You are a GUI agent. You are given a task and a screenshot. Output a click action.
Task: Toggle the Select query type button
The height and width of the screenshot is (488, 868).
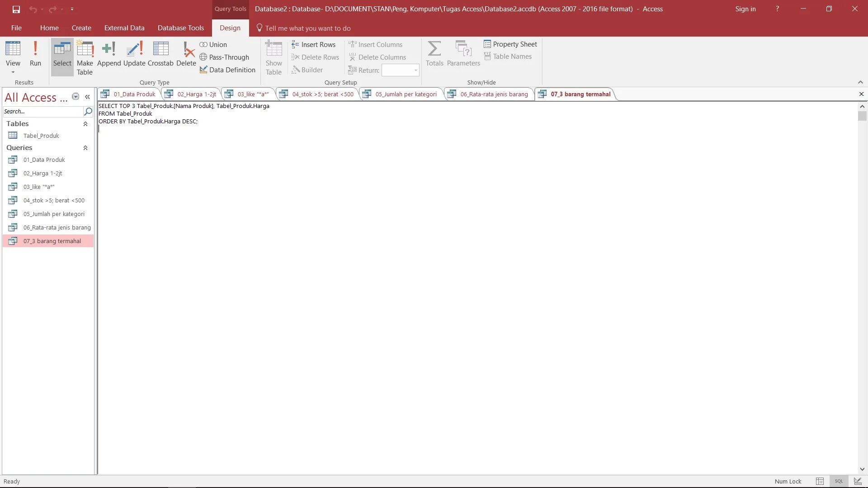tap(62, 53)
